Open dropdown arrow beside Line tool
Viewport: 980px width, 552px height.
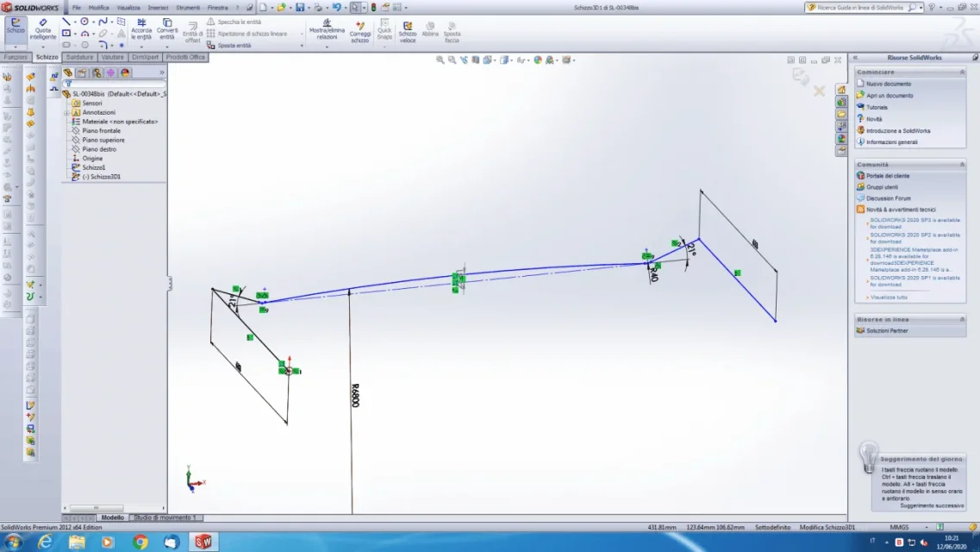pos(75,22)
